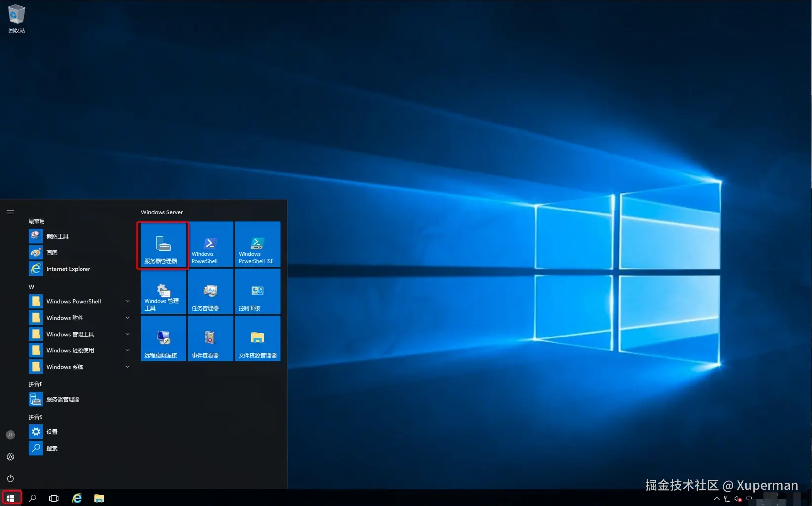Click the 拼音S group header
The height and width of the screenshot is (506, 812).
36,417
